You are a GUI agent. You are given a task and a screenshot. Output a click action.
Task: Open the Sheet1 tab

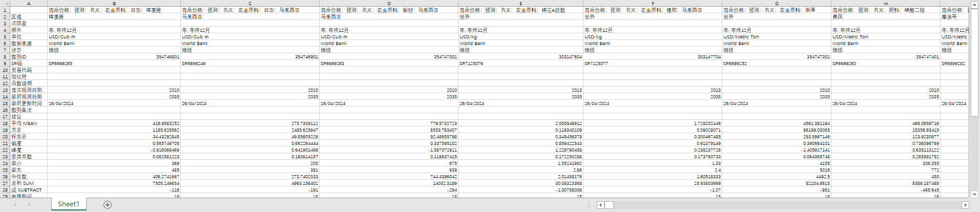tap(69, 204)
